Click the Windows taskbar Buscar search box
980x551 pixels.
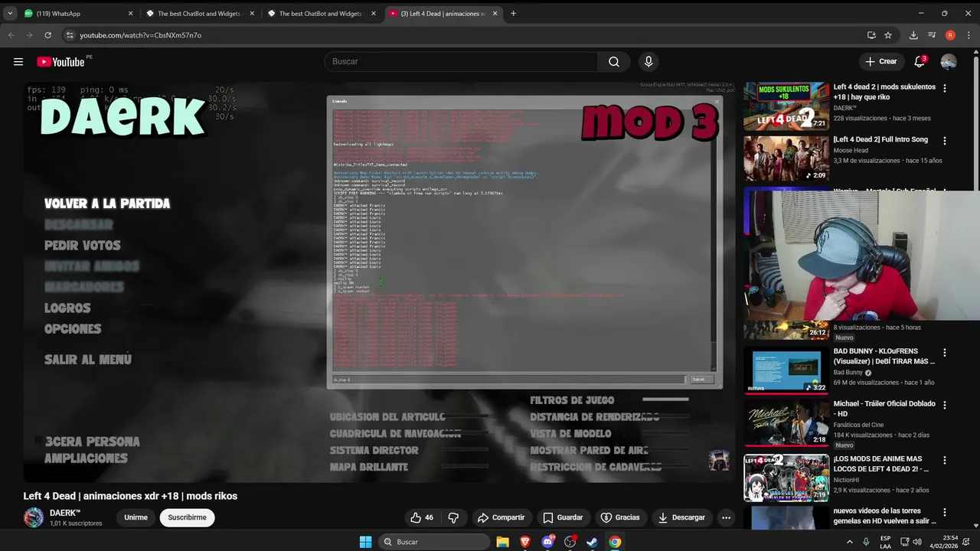pos(434,542)
